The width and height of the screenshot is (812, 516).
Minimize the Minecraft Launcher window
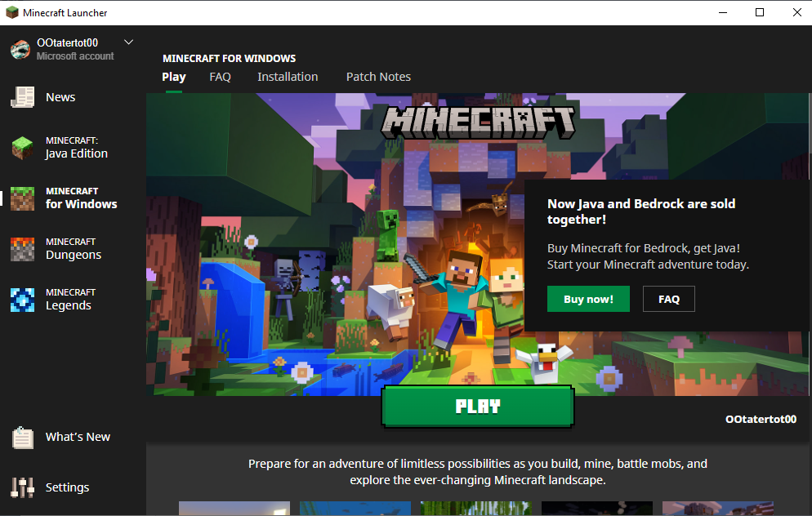coord(723,12)
